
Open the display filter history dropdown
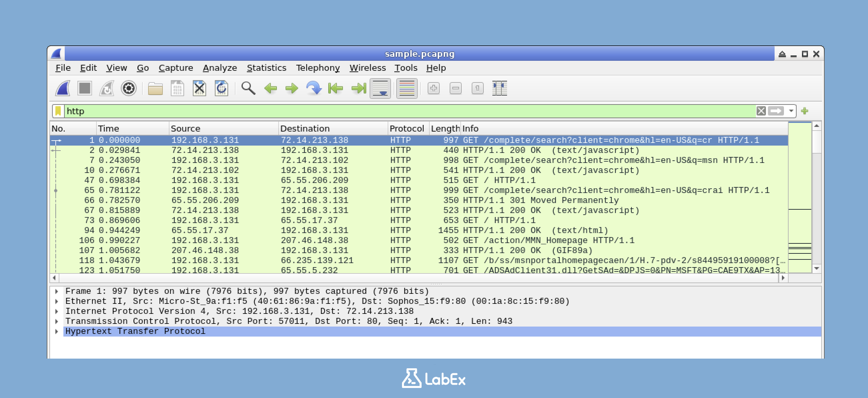791,111
